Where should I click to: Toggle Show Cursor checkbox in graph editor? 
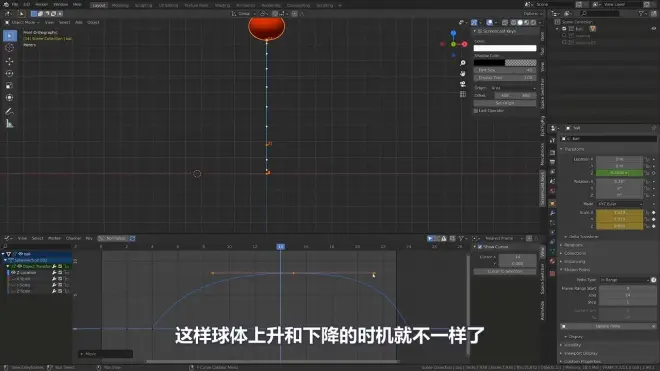[x=480, y=247]
